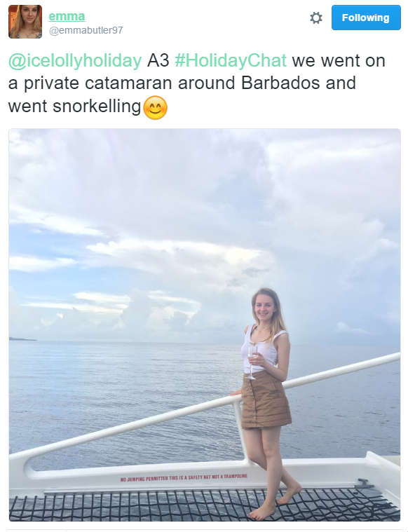This screenshot has height=532, width=408.
Task: Click the tweet text about Barbados
Action: click(x=197, y=83)
